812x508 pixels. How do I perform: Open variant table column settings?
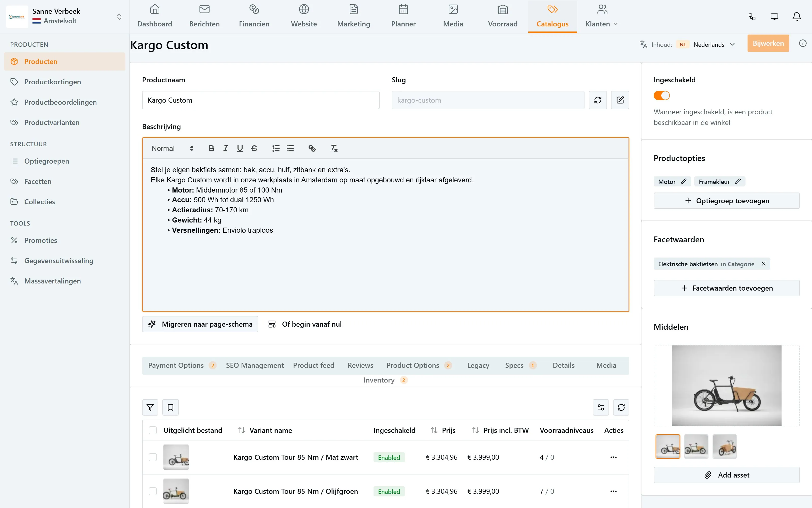(x=601, y=407)
